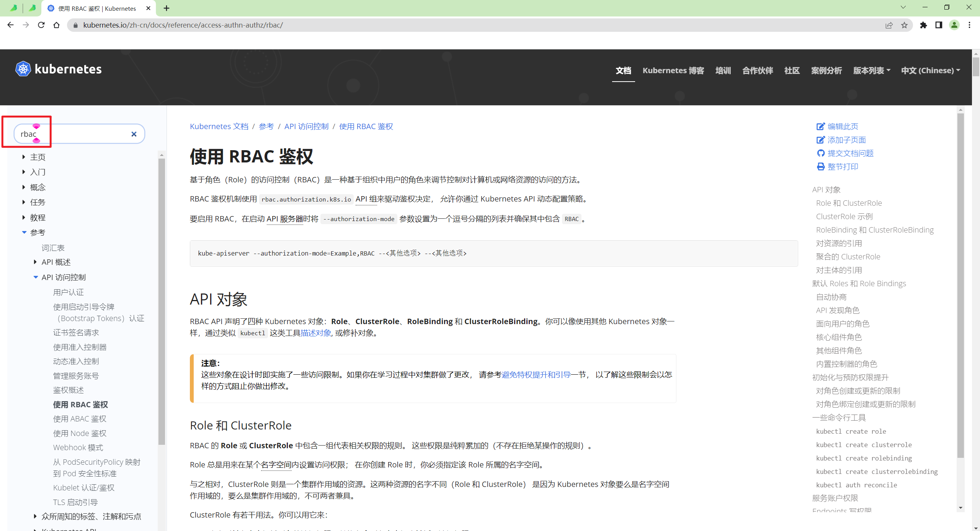Screen dimensions: 980x531
Task: Expand the 教程 tree item
Action: pos(24,218)
